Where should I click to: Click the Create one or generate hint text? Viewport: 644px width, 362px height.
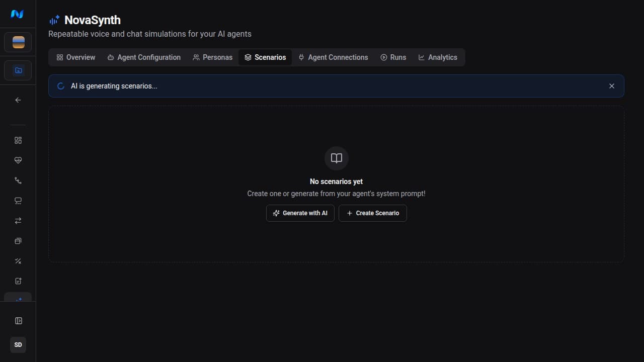(336, 194)
